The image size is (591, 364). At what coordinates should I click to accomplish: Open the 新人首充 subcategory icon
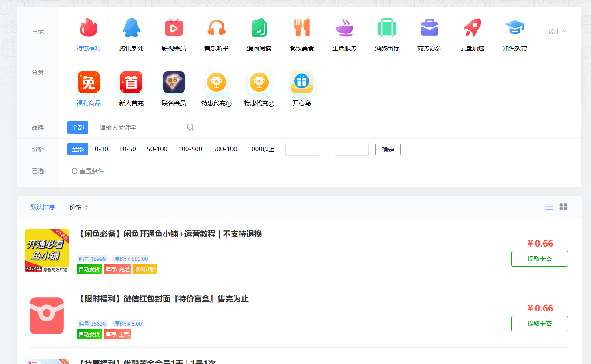[131, 82]
